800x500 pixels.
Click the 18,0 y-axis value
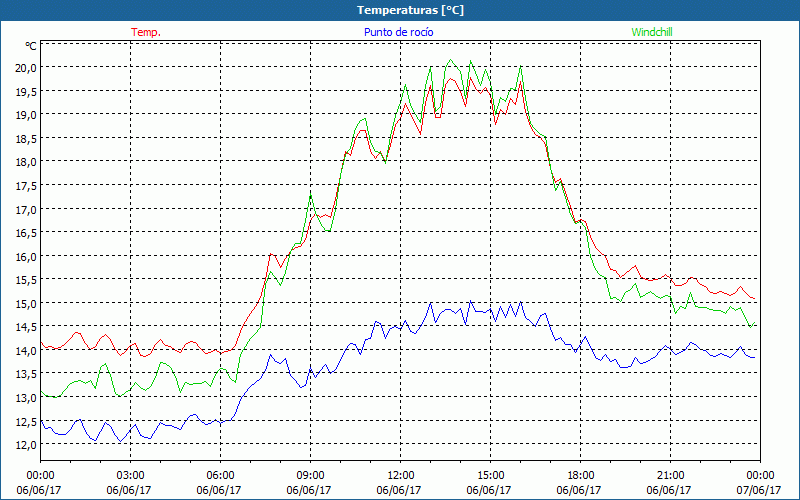click(x=26, y=162)
